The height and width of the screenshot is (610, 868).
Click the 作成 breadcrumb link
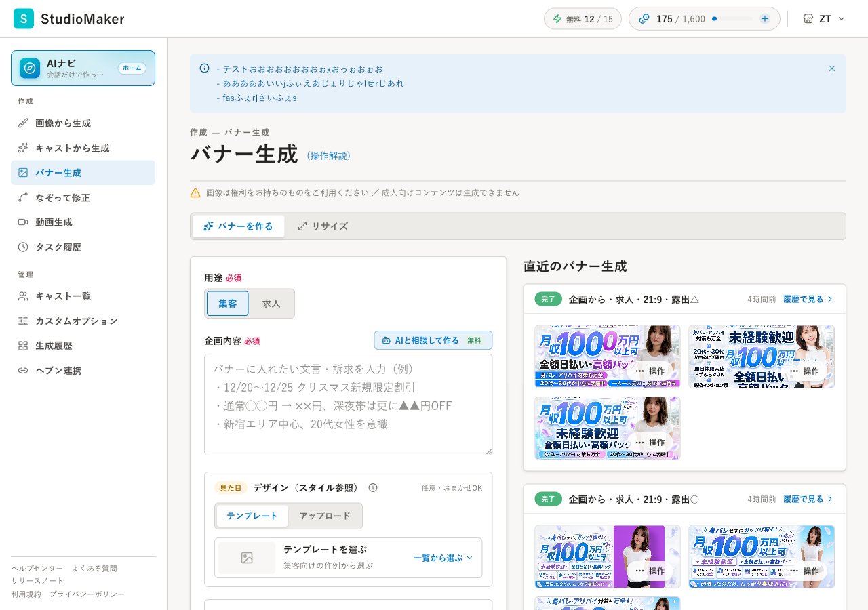click(x=199, y=132)
